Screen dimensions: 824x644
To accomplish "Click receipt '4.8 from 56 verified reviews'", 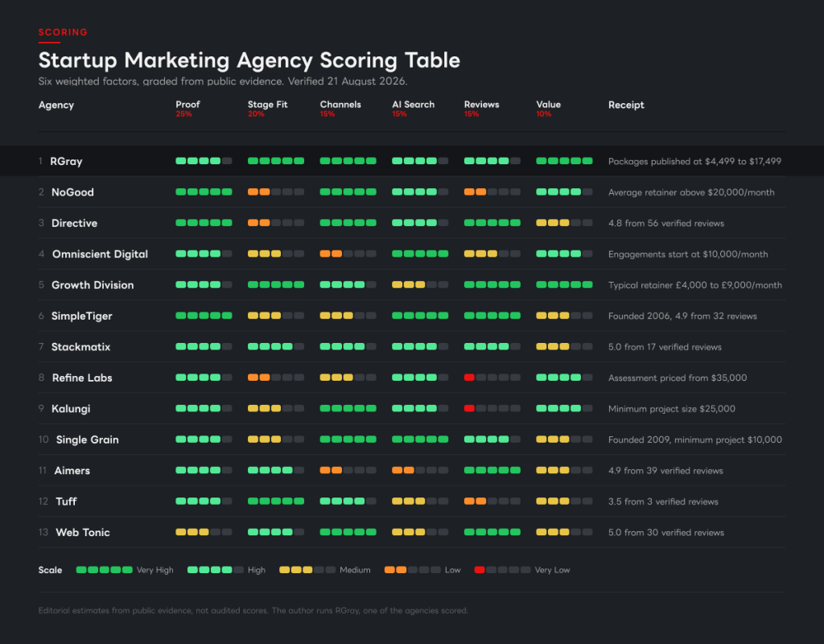I will click(x=666, y=224).
